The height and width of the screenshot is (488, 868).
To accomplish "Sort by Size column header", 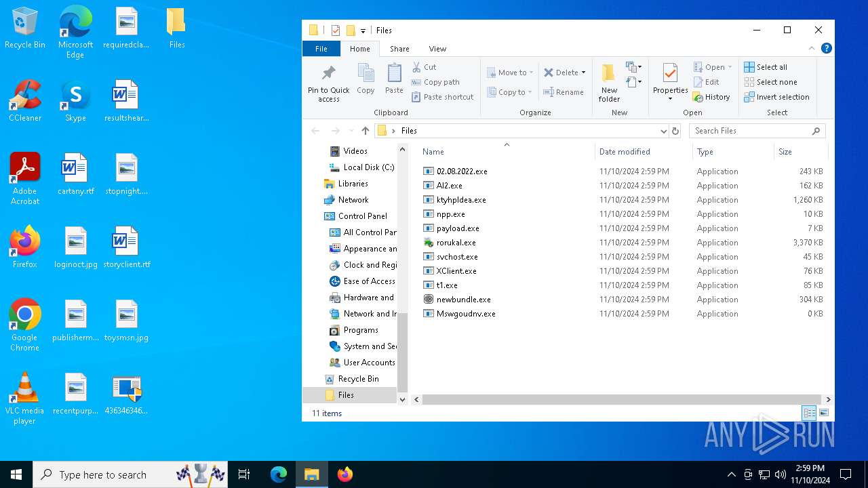I will tap(801, 152).
